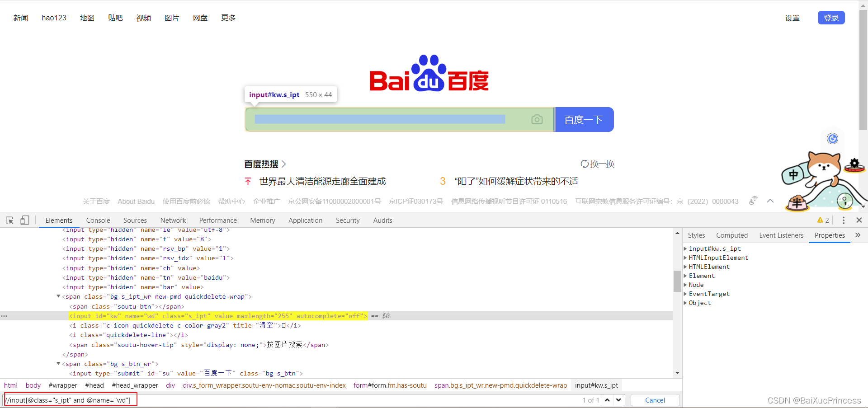
Task: Click the 百度一下 search button
Action: pyautogui.click(x=584, y=119)
